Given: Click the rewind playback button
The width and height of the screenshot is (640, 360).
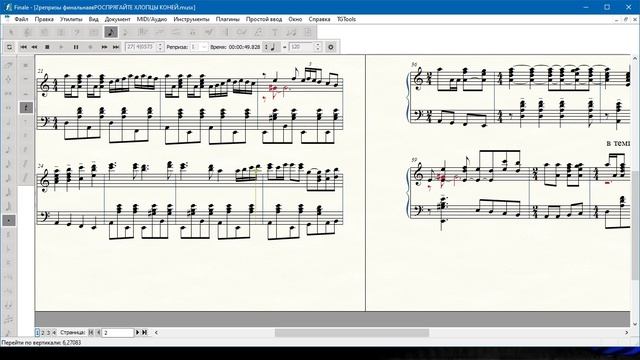Looking at the screenshot, I should (x=35, y=47).
